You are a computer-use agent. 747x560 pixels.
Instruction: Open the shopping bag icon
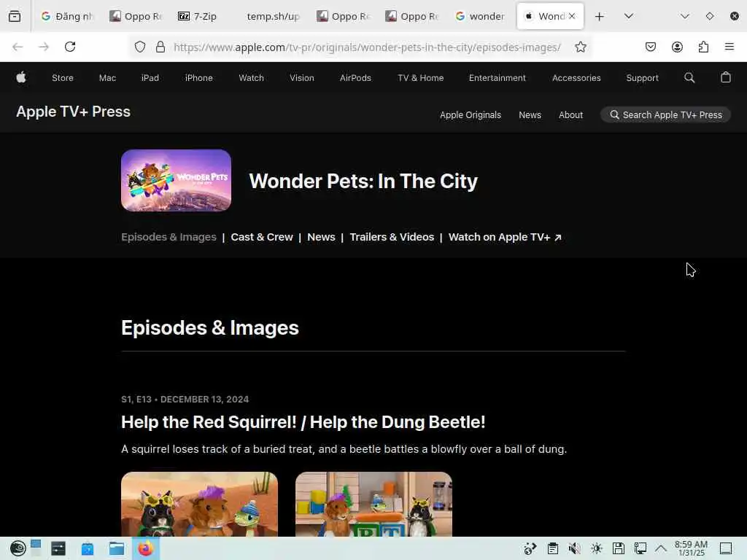(726, 77)
